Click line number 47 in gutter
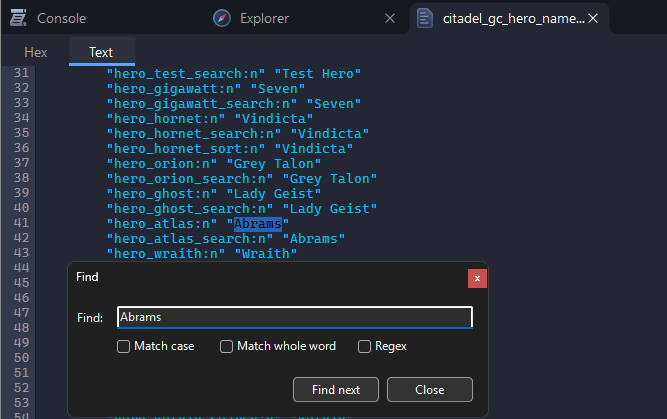This screenshot has height=419, width=667. [21, 313]
